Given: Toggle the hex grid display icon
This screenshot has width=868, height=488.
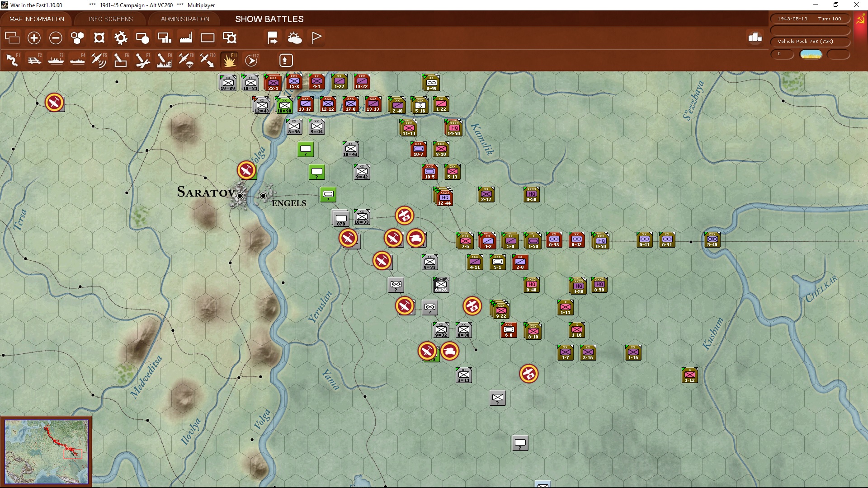Looking at the screenshot, I should click(x=77, y=38).
